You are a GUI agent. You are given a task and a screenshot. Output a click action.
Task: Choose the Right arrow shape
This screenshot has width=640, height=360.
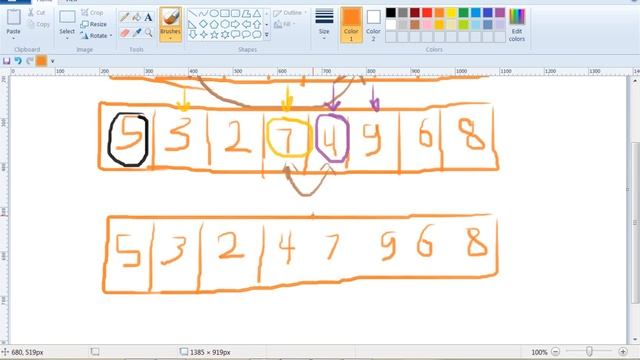235,24
